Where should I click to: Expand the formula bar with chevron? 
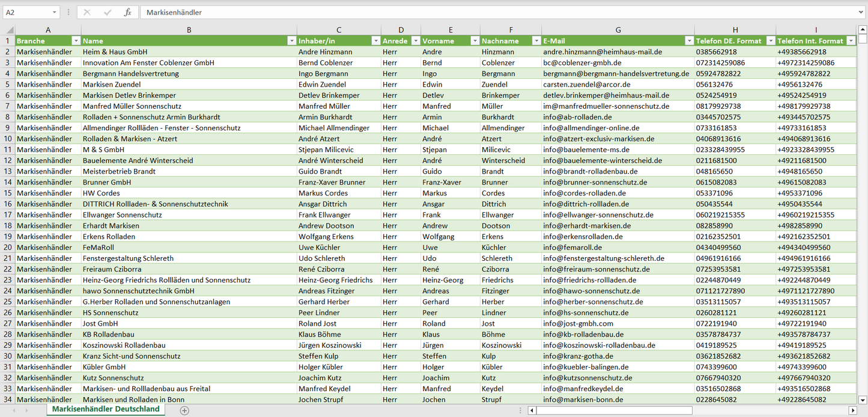pos(861,12)
